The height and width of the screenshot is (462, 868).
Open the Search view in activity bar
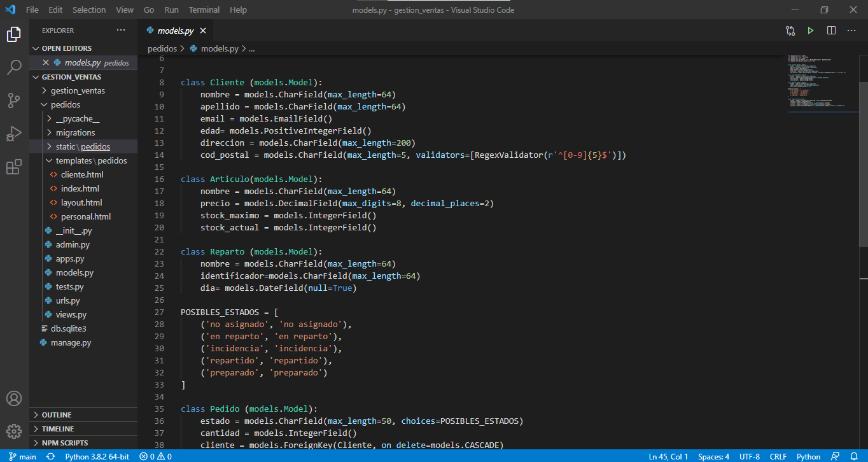[x=14, y=67]
